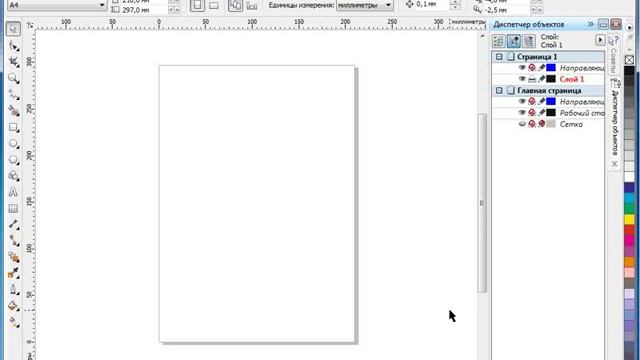Select the Dimension tool
Image resolution: width=640 pixels, height=360 pixels.
[13, 224]
